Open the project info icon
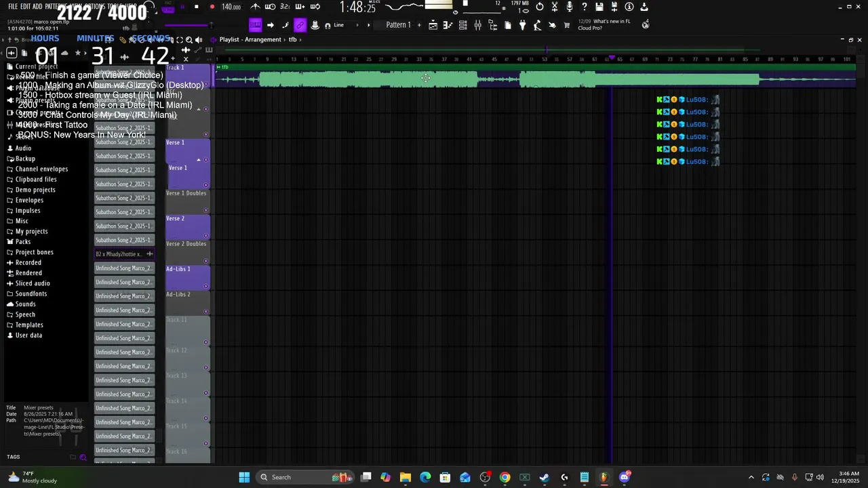This screenshot has height=488, width=868. click(629, 7)
